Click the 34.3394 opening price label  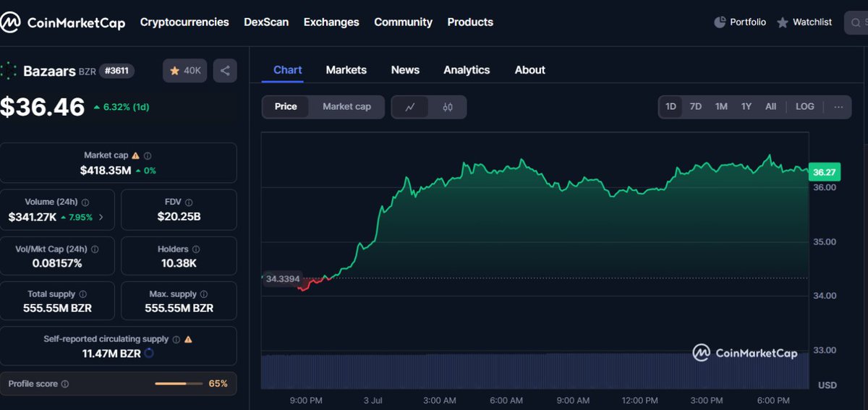tap(283, 279)
